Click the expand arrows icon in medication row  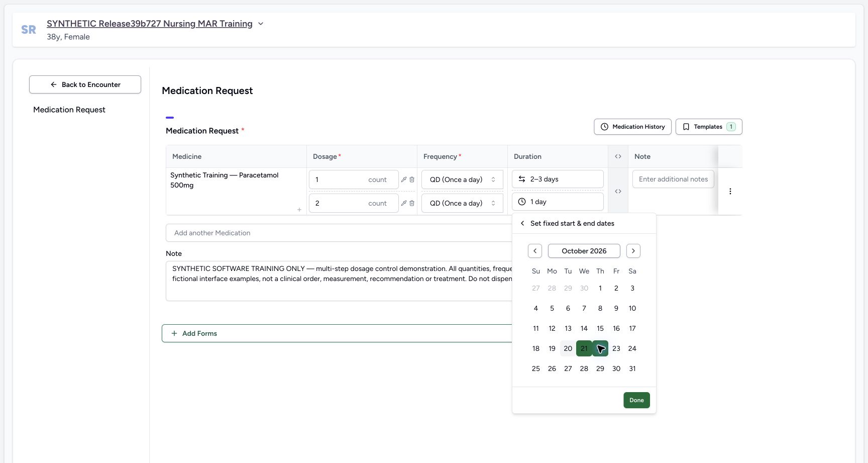coord(618,191)
